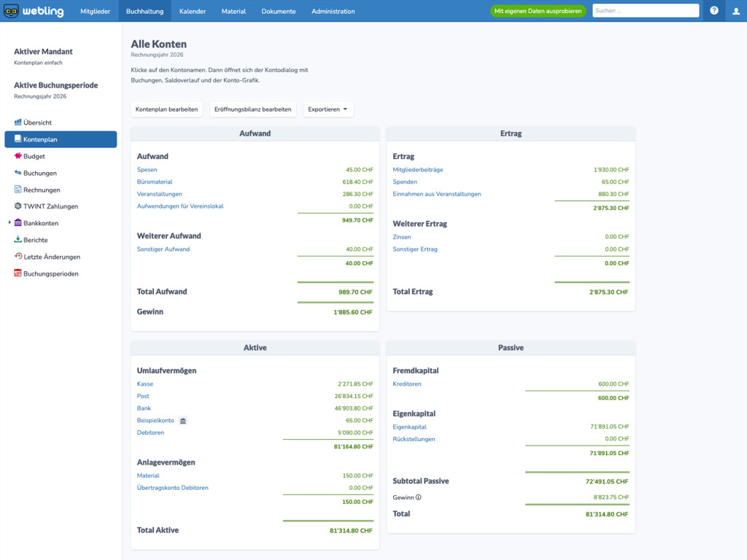Viewport: 747px width, 560px height.
Task: Open the user profile icon
Action: pos(735,11)
